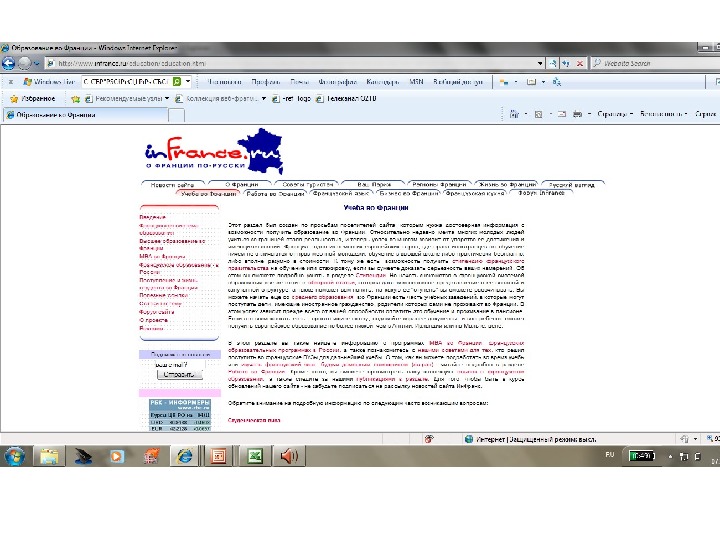Follow the среднего образования link in the text
Image resolution: width=720 pixels, height=540 pixels.
(322, 297)
